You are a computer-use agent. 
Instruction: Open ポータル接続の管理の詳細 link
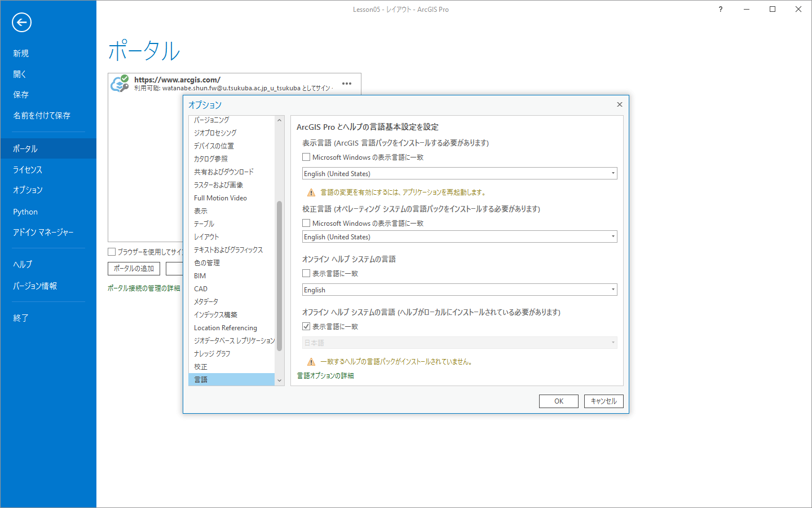point(144,288)
